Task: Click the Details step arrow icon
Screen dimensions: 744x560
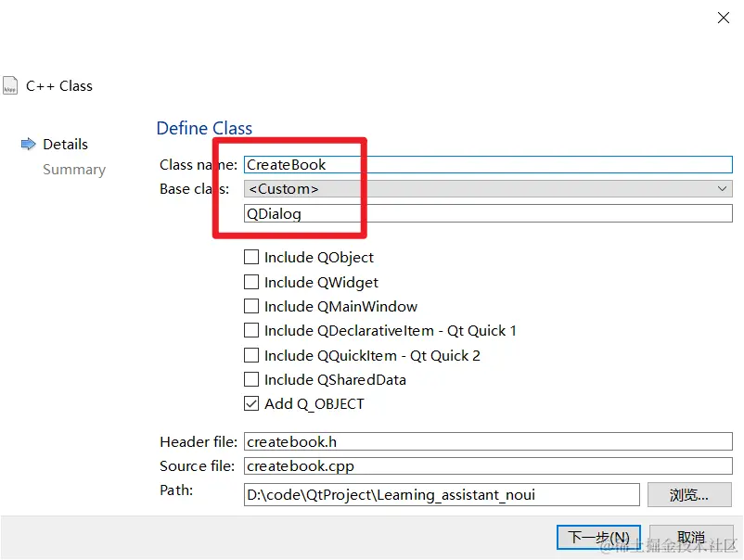Action: pos(29,144)
